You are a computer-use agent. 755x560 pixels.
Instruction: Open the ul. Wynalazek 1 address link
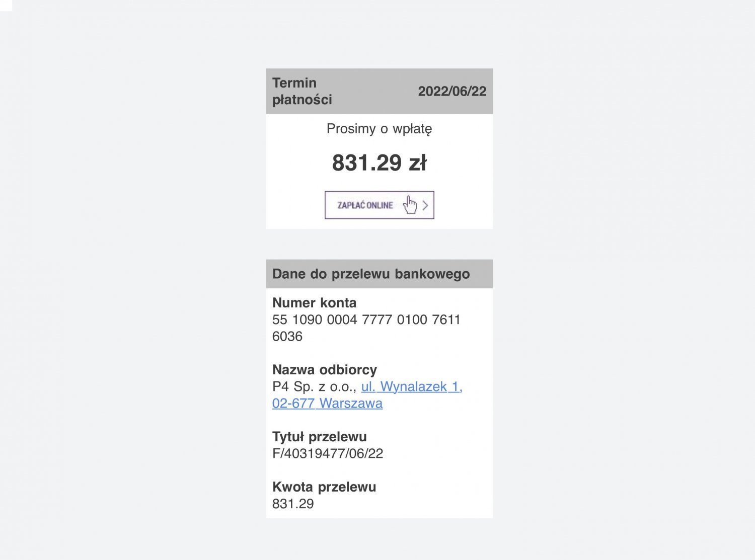coord(412,386)
